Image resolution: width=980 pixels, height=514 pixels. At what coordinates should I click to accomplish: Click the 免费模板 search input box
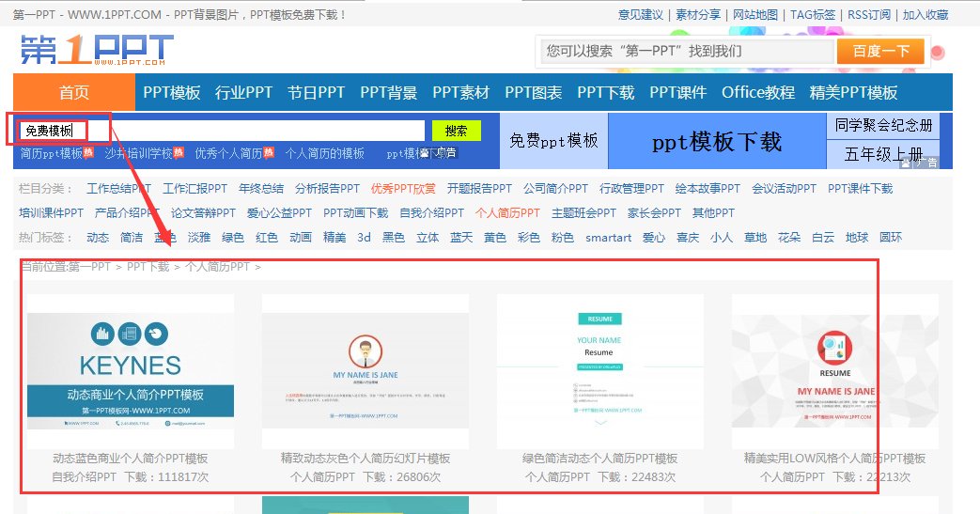point(222,130)
